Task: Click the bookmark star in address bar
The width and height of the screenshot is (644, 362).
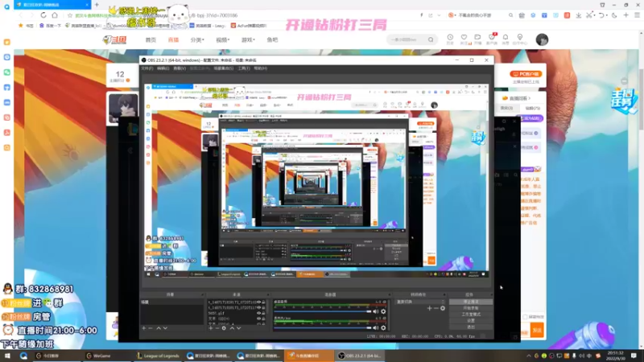Action: pos(70,15)
